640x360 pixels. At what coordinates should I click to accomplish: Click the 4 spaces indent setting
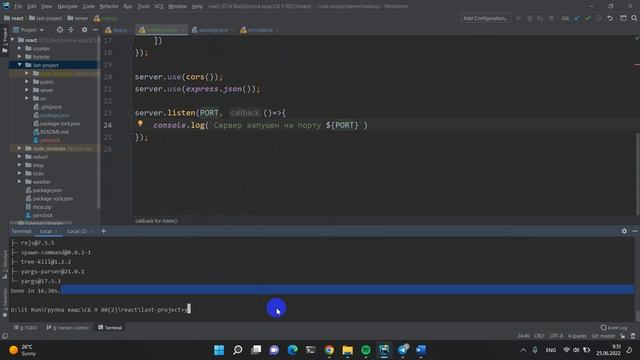click(x=577, y=336)
